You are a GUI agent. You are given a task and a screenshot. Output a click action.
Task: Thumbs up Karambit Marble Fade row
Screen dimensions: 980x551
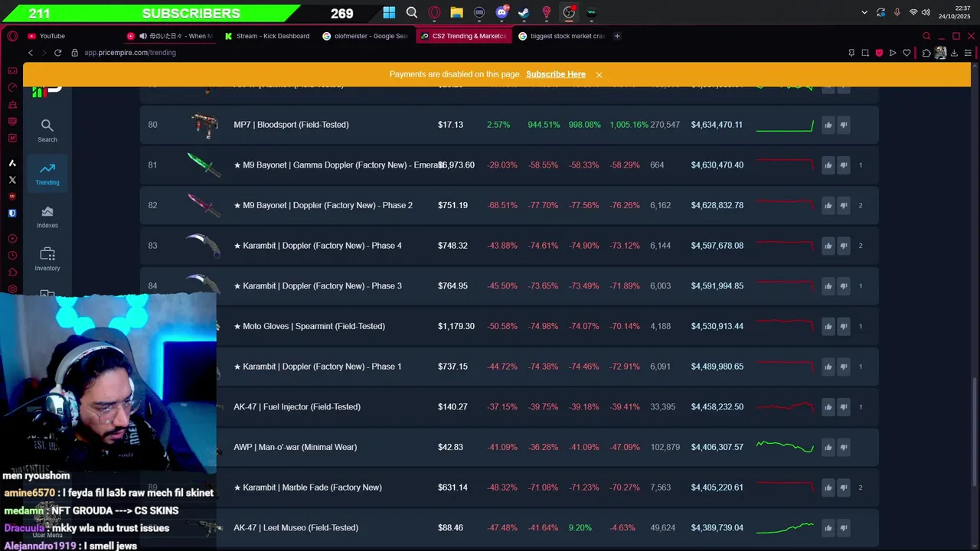[828, 487]
